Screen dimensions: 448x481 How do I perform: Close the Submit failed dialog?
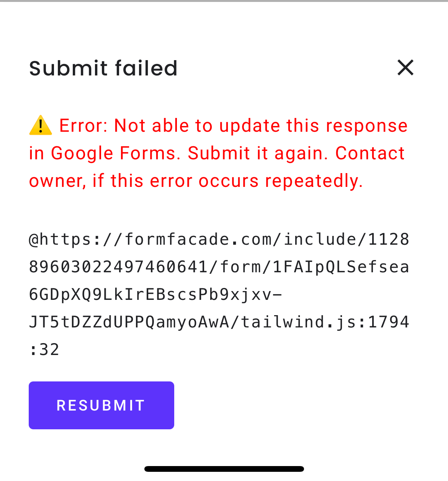pos(405,68)
